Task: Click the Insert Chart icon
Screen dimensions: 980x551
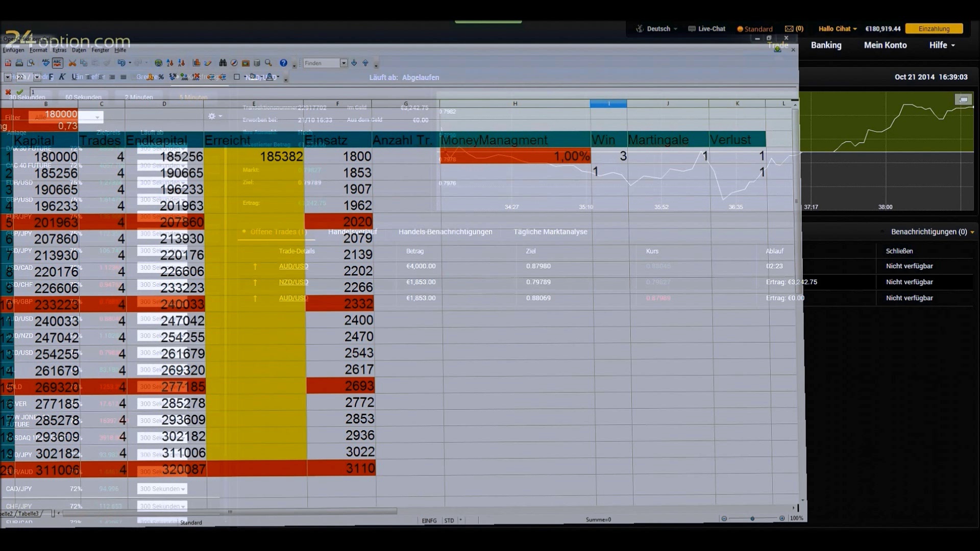Action: pyautogui.click(x=197, y=63)
